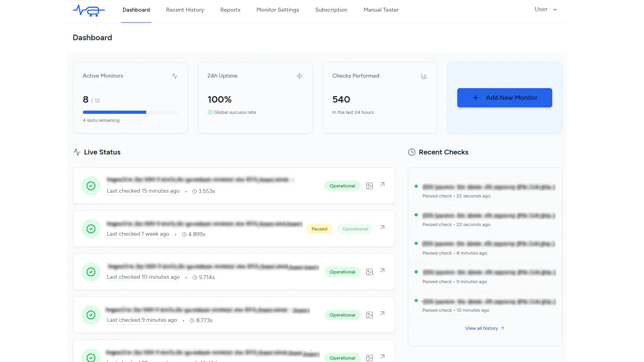Click the Global success rate check icon
Viewport: 644px width, 362px height.
(210, 112)
